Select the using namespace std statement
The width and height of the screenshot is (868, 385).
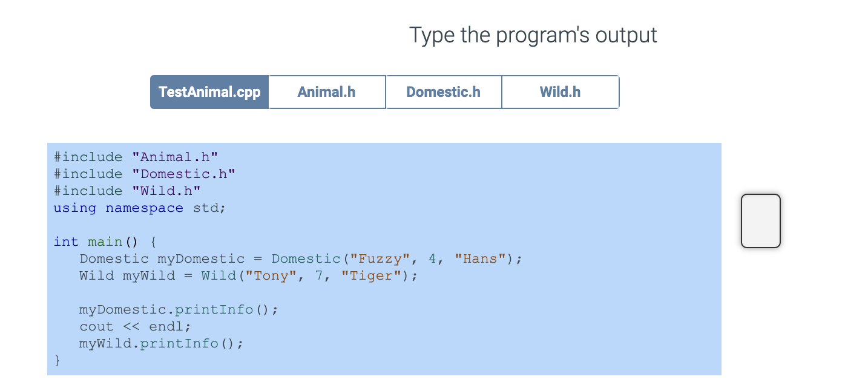(x=139, y=208)
